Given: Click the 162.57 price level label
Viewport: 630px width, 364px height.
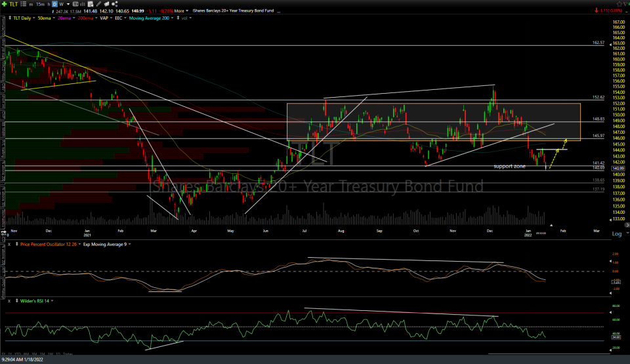Looking at the screenshot, I should [598, 43].
